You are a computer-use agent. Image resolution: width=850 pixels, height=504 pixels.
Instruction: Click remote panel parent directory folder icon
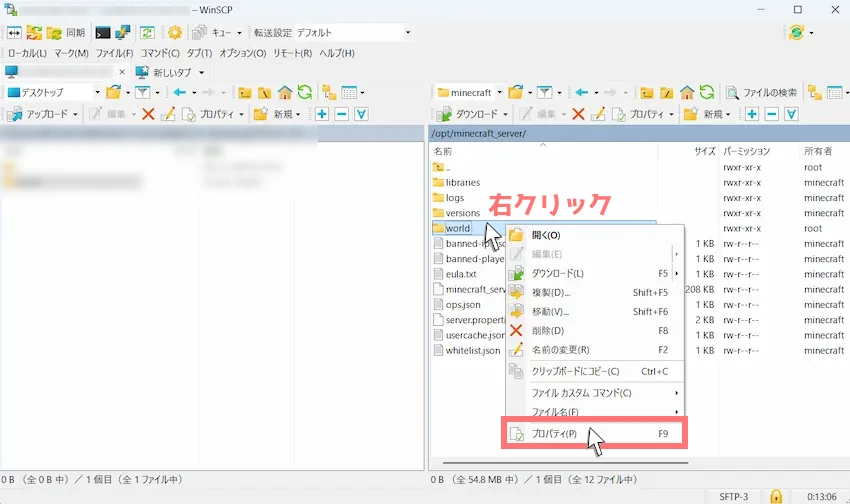[x=647, y=93]
